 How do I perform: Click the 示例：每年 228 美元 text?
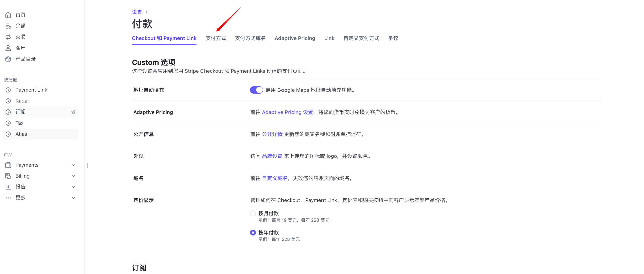pos(279,239)
